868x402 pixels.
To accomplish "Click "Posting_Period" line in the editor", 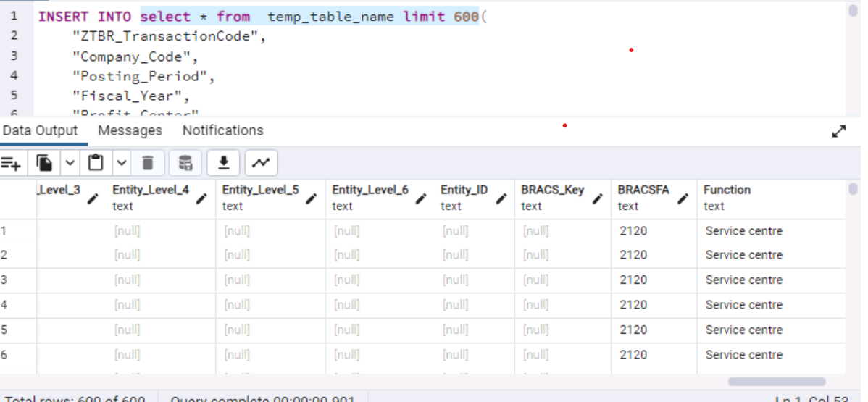I will [x=143, y=76].
